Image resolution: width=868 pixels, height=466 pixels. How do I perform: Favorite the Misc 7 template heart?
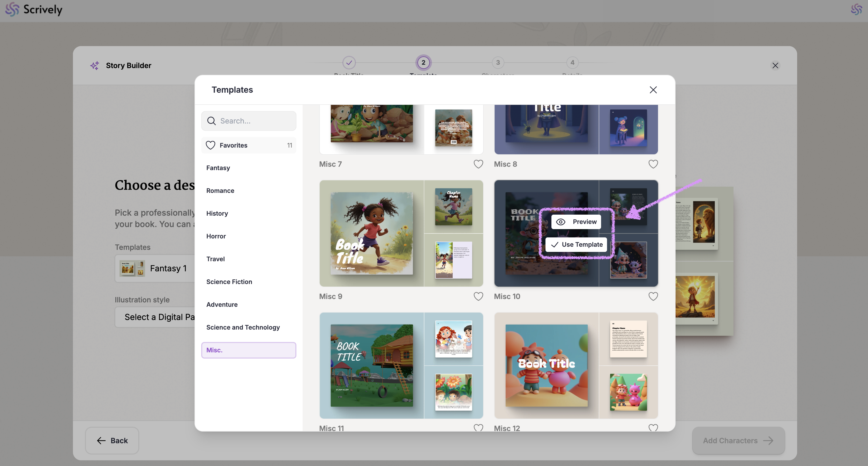(478, 164)
